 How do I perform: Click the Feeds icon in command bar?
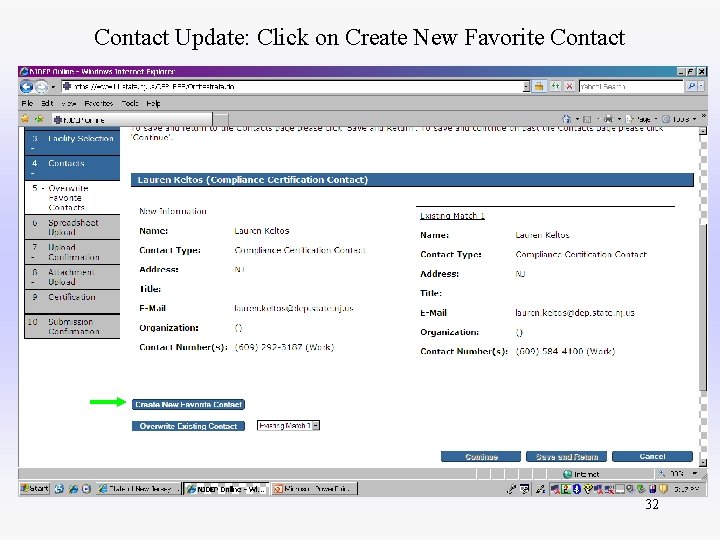[x=587, y=119]
